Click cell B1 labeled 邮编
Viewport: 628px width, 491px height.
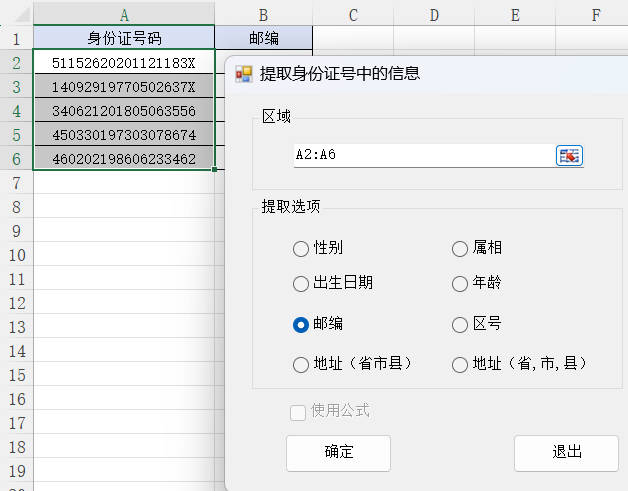263,38
